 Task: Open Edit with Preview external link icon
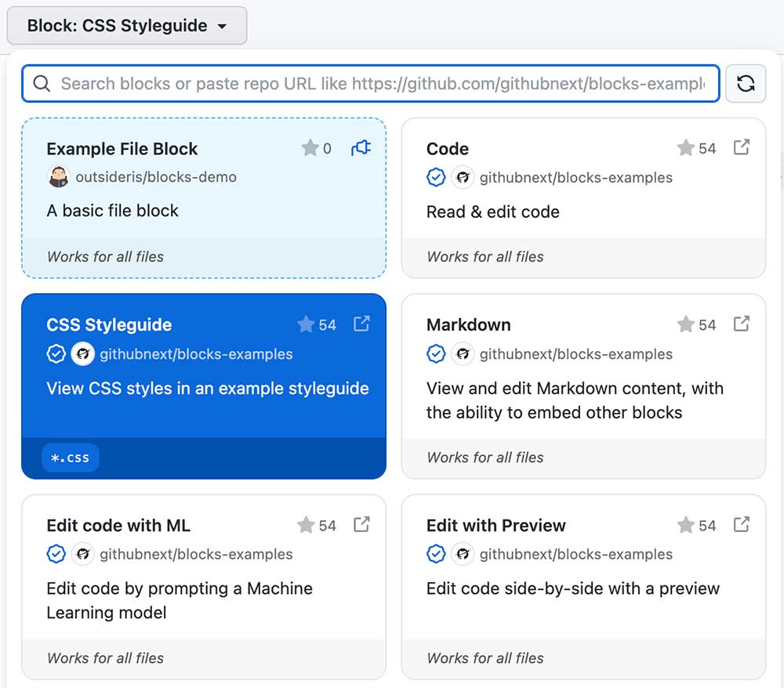click(x=742, y=524)
